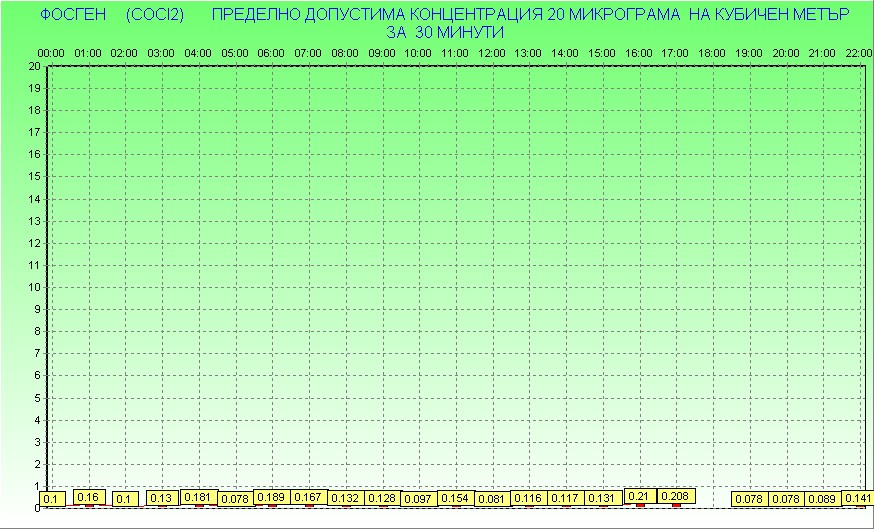Select the 07:00 time axis label
The width and height of the screenshot is (874, 529).
point(308,54)
